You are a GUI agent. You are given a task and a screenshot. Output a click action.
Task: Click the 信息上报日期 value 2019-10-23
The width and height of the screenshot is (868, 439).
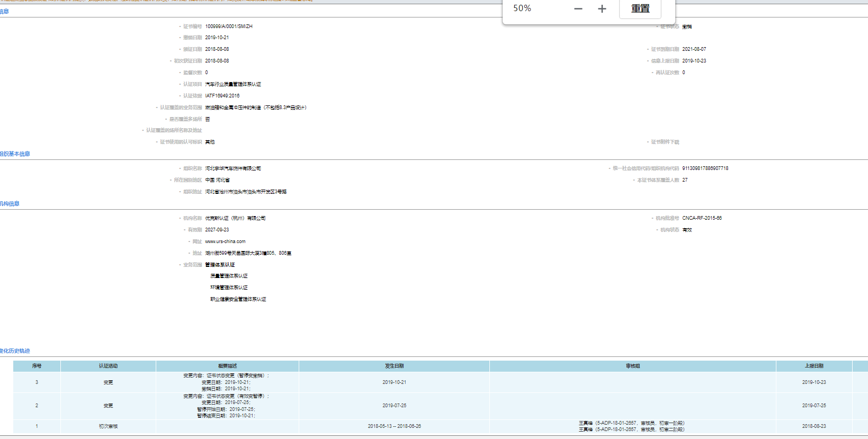tap(694, 61)
